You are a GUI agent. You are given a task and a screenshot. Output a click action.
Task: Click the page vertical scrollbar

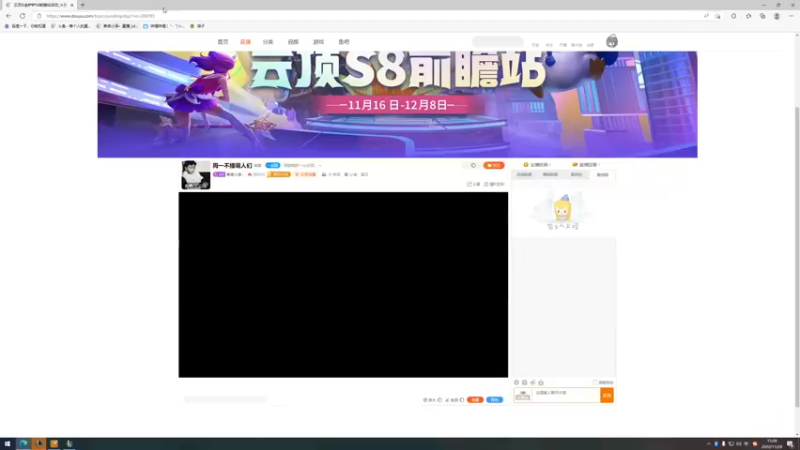click(797, 255)
